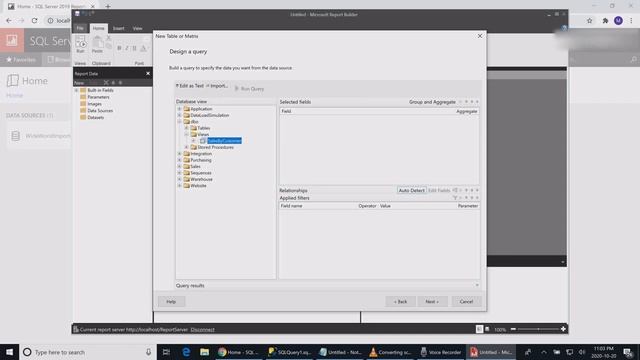Screen dimensions: 640x360
Task: Click the SQL Server Reporting Services logo in browser
Action: coord(12,40)
